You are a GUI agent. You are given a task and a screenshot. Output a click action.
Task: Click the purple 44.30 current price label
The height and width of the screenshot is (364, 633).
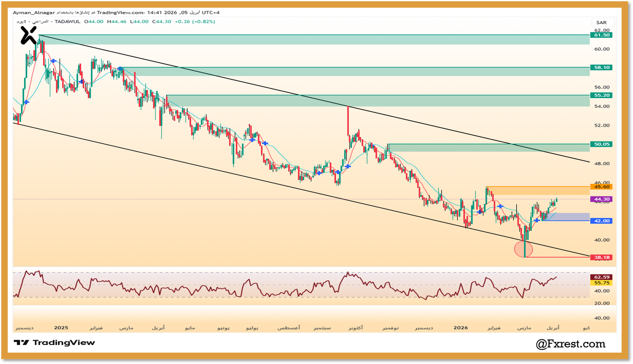[x=601, y=199]
